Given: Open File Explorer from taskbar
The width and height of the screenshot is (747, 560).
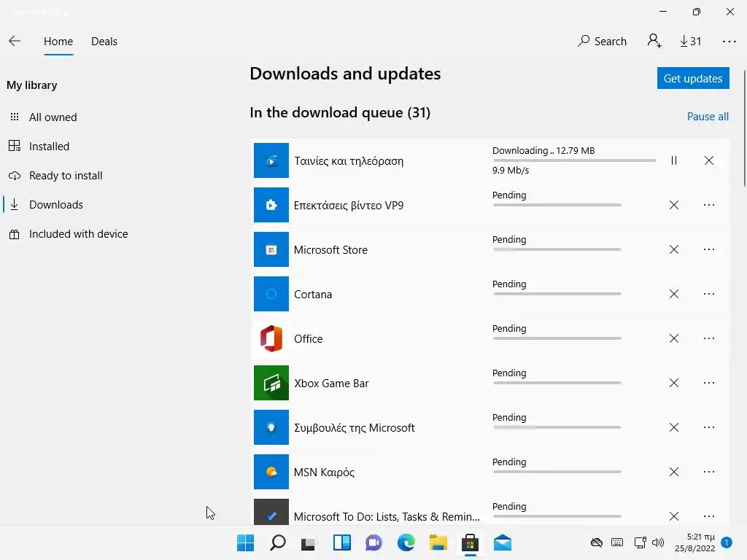Looking at the screenshot, I should point(438,542).
